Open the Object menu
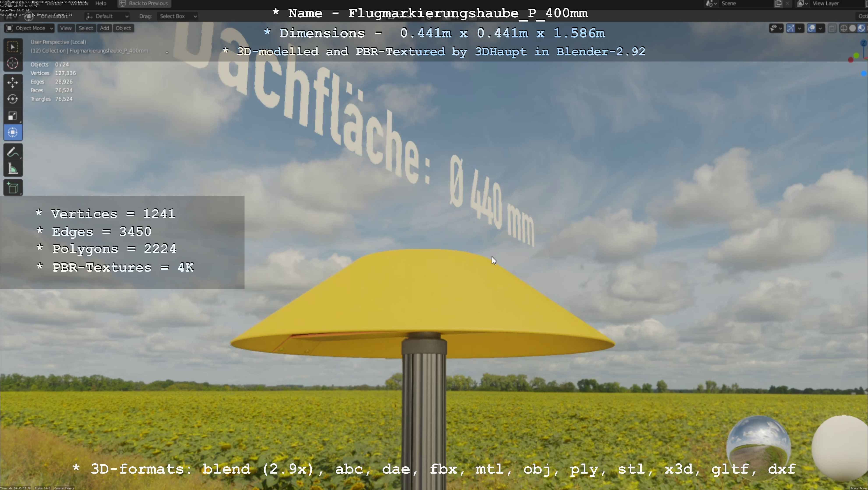This screenshot has width=868, height=490. click(123, 28)
